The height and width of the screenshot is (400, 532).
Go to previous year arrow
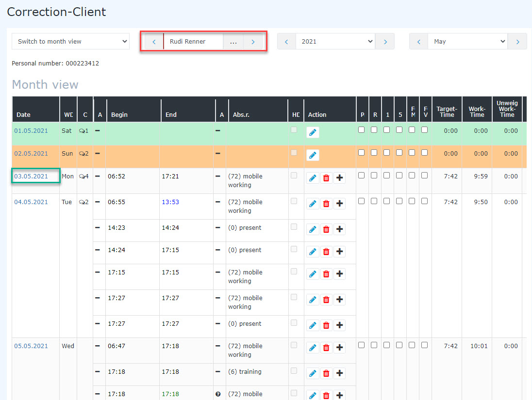tap(286, 42)
